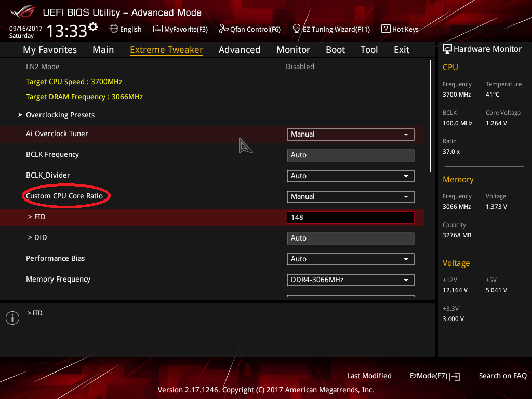Click the Hardware Monitor display icon

[x=447, y=49]
